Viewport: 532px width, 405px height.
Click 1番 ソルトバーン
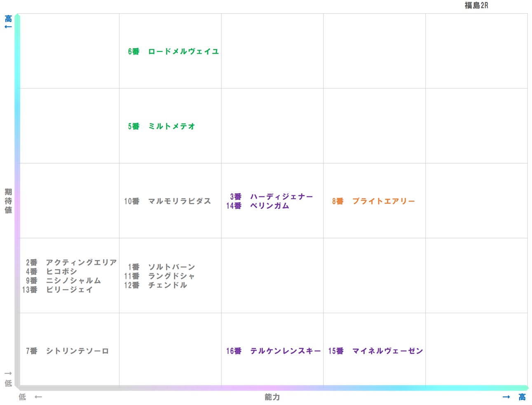(161, 267)
